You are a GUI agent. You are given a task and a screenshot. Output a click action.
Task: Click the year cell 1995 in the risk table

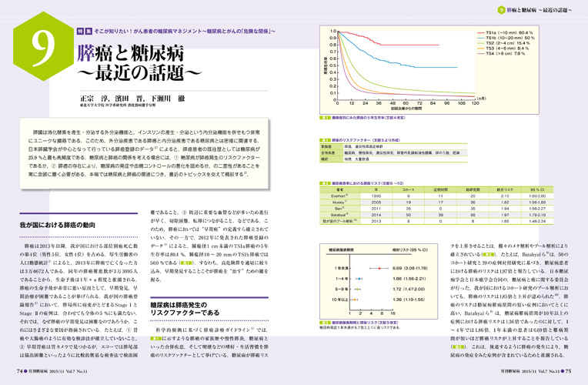[376, 196]
